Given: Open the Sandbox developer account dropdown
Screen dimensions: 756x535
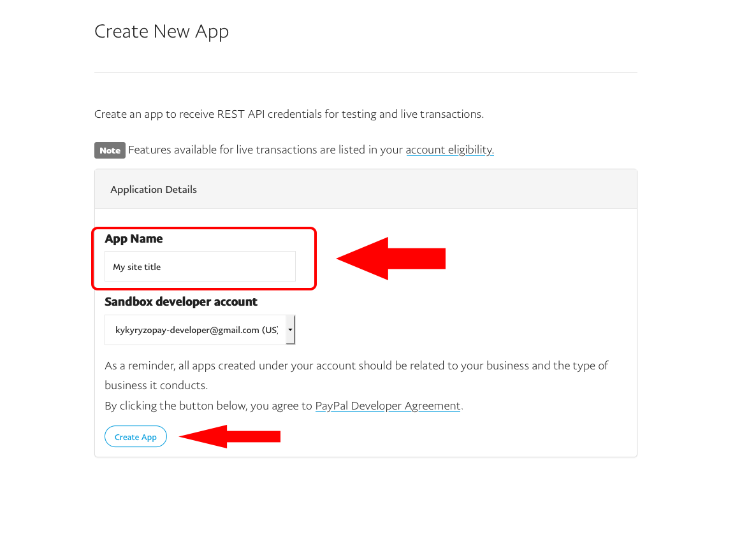Looking at the screenshot, I should (x=200, y=330).
